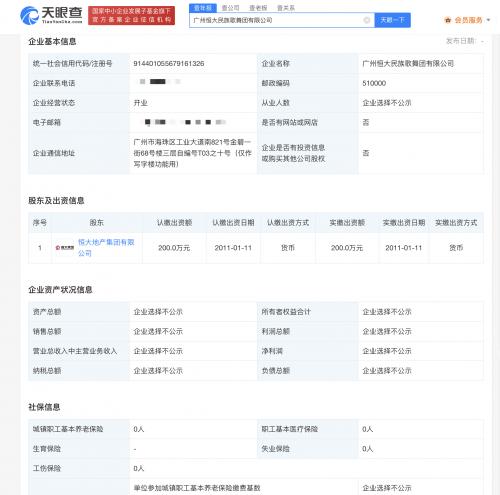Open the 恒大地产集团有限公司 shareholder link
This screenshot has width=500, height=495.
point(106,247)
